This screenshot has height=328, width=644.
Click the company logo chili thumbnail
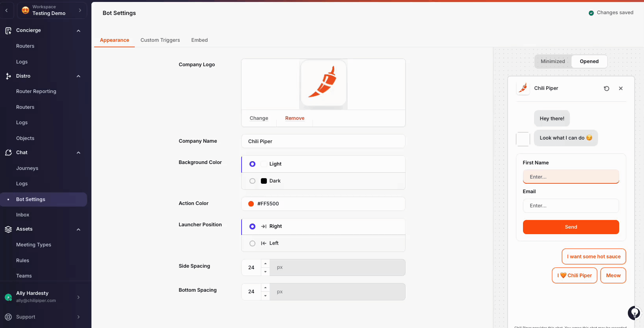point(324,84)
